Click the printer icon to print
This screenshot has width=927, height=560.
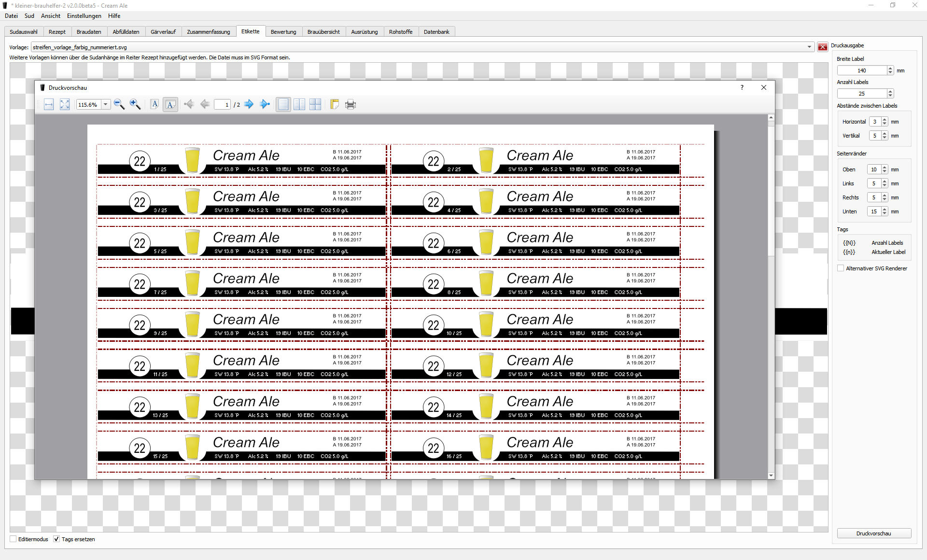351,104
